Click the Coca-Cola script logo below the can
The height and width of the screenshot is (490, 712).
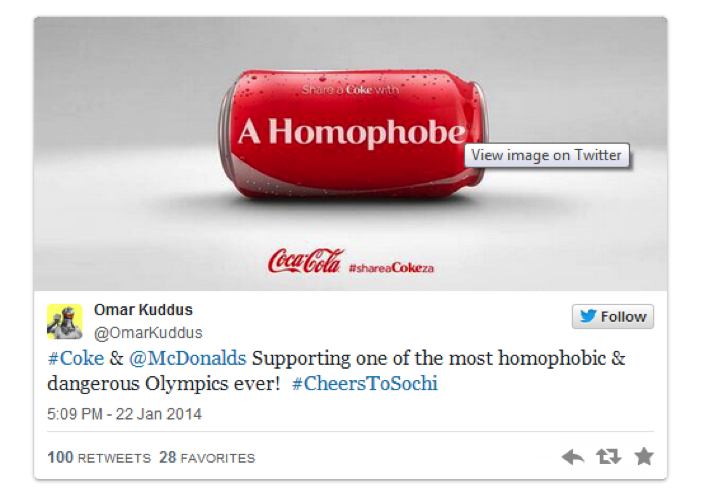(306, 261)
